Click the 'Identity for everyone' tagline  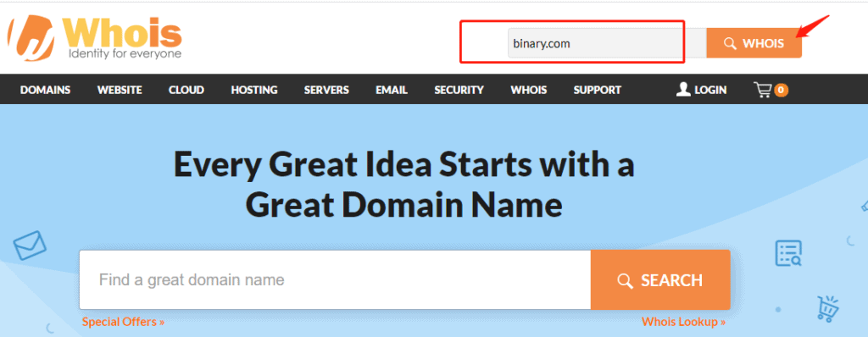[125, 54]
